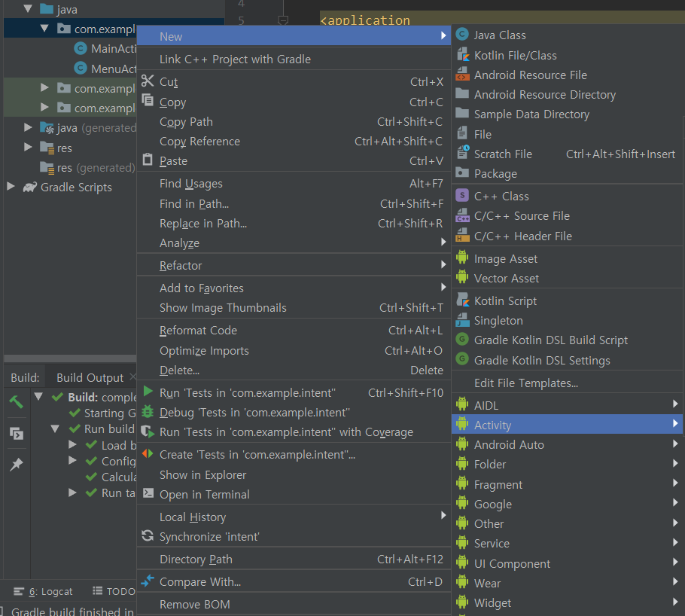Collapse the Run build node
685x616 pixels.
[x=55, y=428]
